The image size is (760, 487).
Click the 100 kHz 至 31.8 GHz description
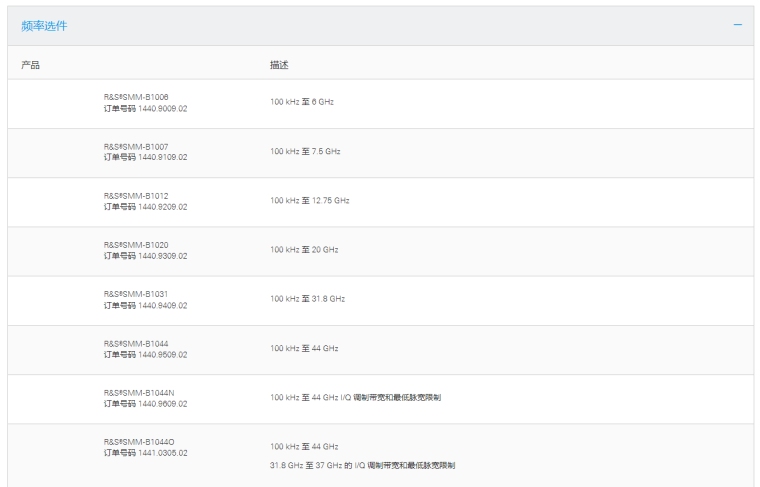(x=307, y=298)
